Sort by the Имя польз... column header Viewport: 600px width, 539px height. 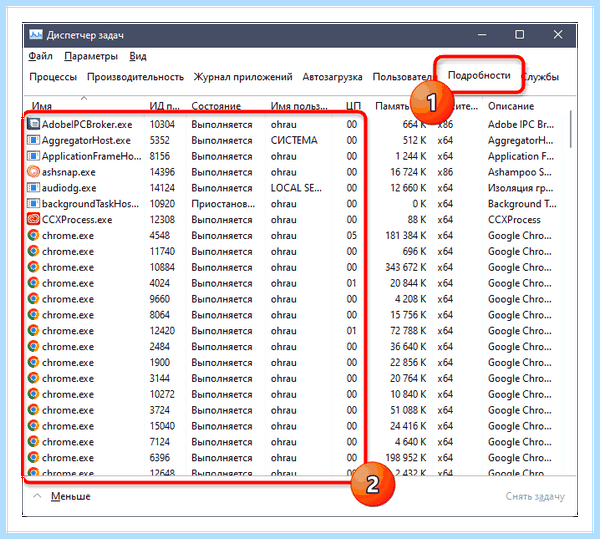coord(299,106)
